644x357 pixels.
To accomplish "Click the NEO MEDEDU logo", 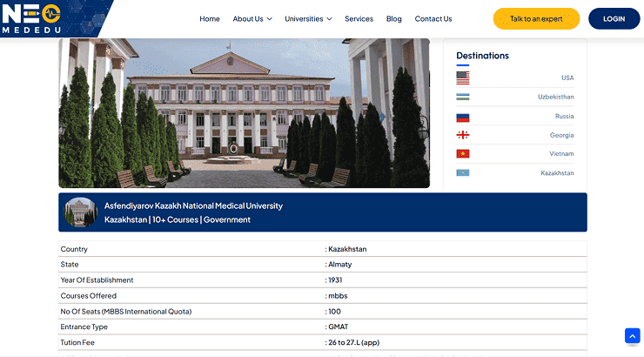I will pos(32,17).
